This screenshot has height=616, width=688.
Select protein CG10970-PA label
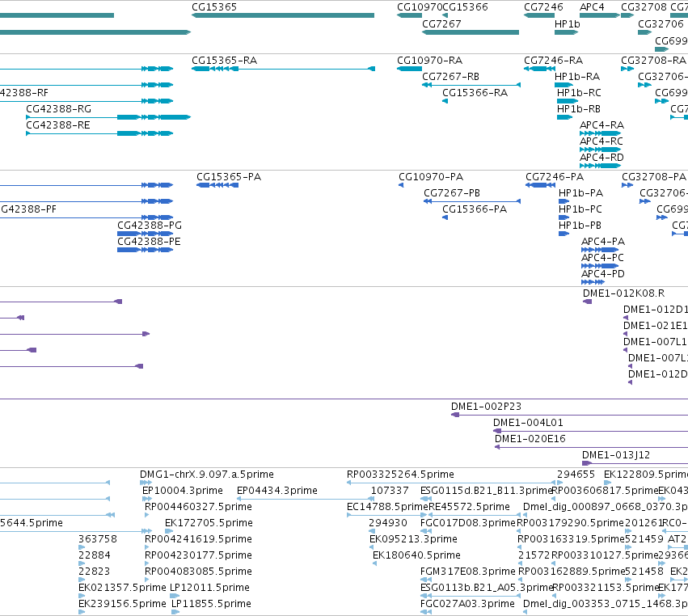point(431,177)
